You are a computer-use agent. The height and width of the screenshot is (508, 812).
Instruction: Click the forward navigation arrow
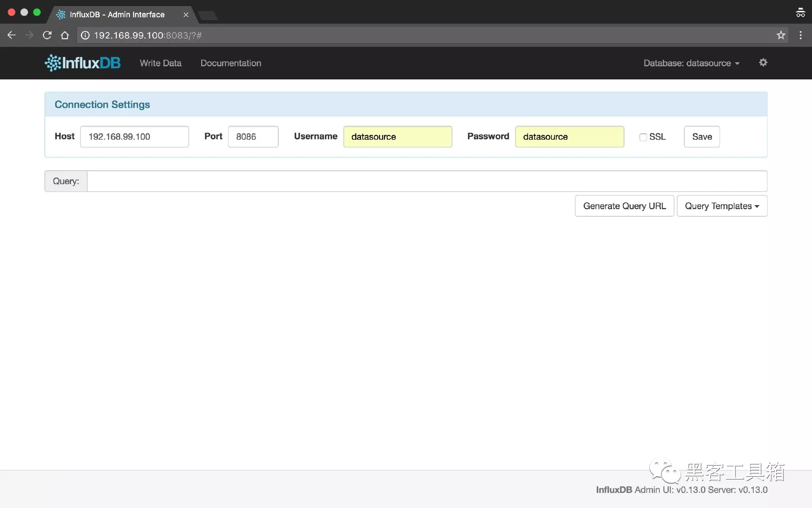coord(29,35)
